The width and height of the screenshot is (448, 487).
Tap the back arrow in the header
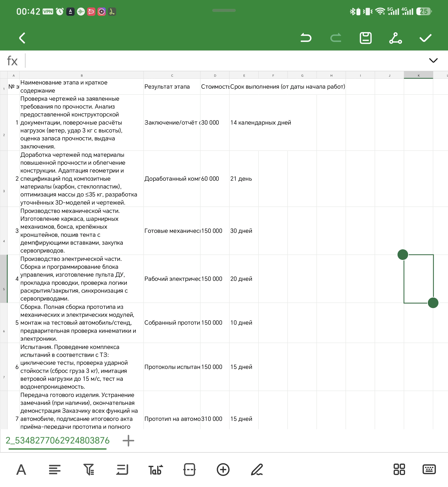22,38
